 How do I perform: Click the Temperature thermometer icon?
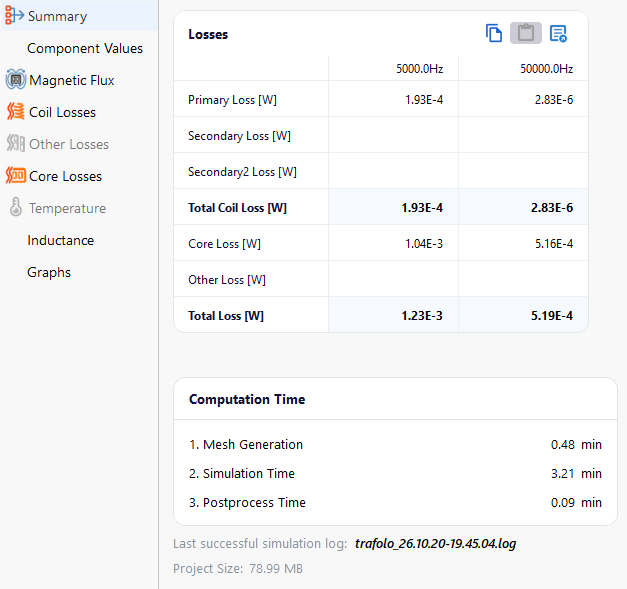click(16, 207)
